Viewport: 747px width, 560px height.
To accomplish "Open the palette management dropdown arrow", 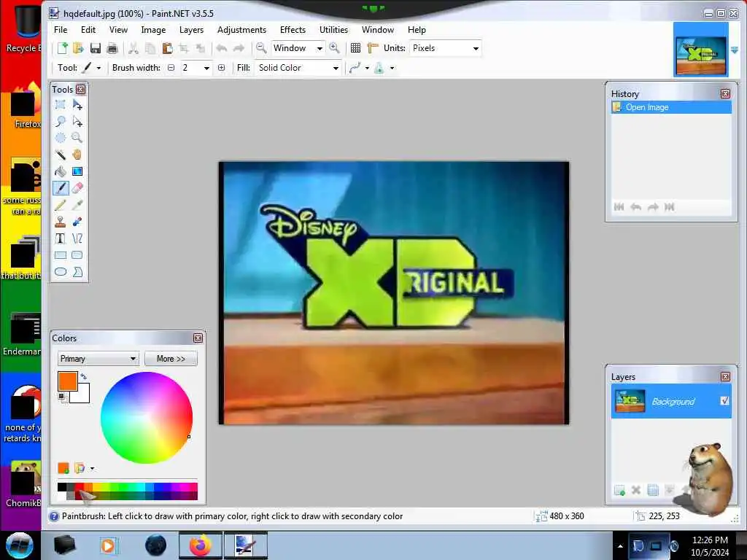I will click(92, 469).
